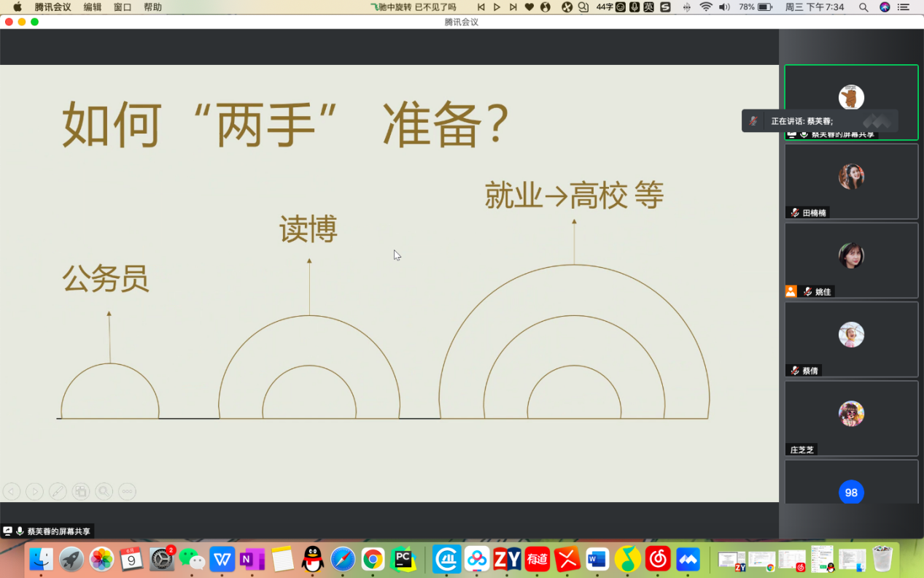
Task: Open WPS Office from the Dock
Action: [x=222, y=559]
